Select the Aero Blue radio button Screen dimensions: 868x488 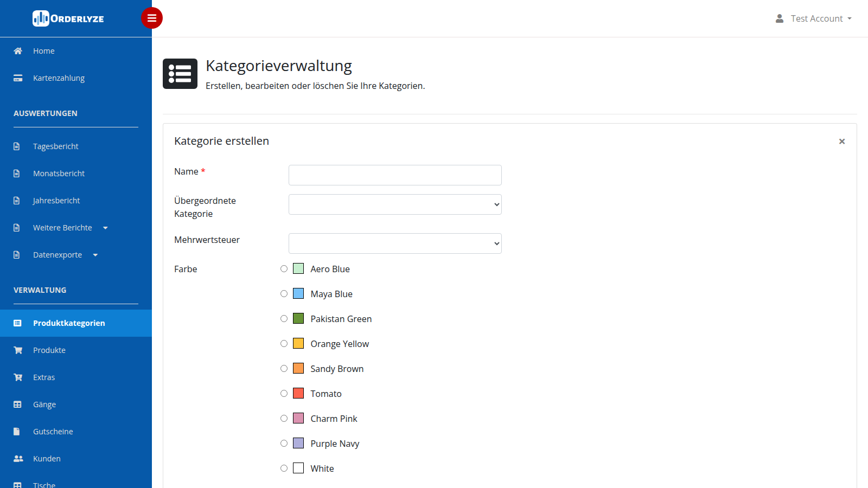[284, 269]
